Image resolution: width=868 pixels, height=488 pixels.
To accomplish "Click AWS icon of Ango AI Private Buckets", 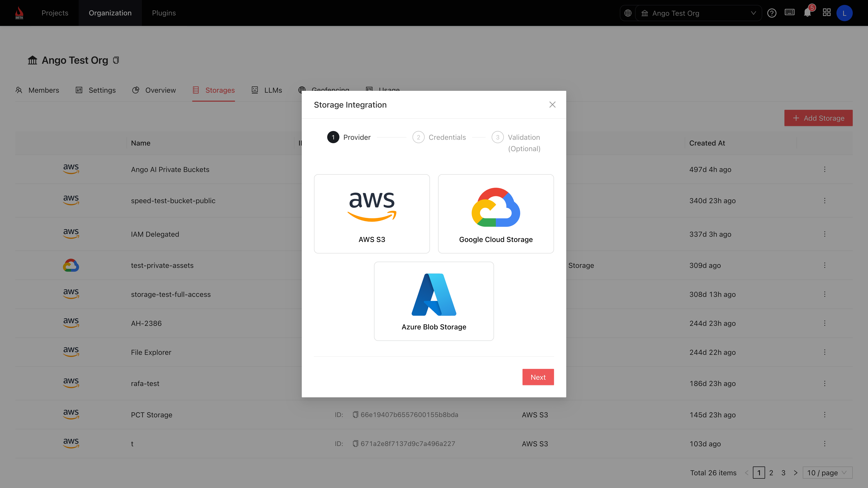I will tap(71, 169).
